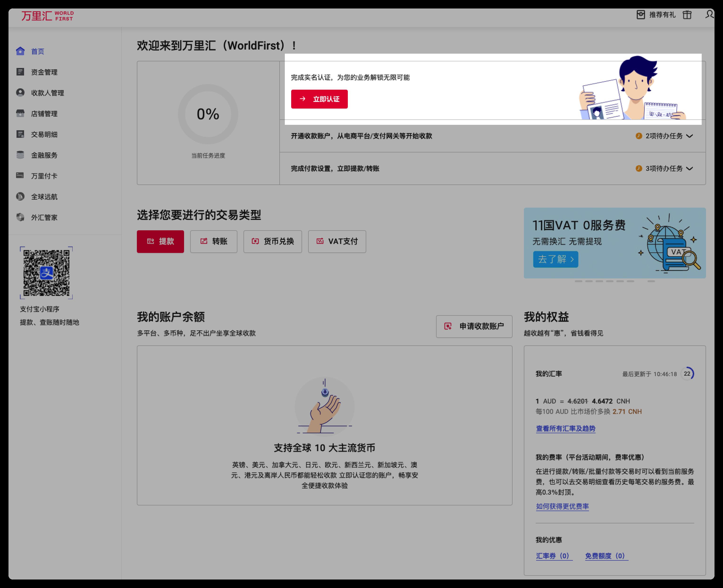Open 收款人管理 menu item text
The height and width of the screenshot is (588, 723).
[x=48, y=93]
